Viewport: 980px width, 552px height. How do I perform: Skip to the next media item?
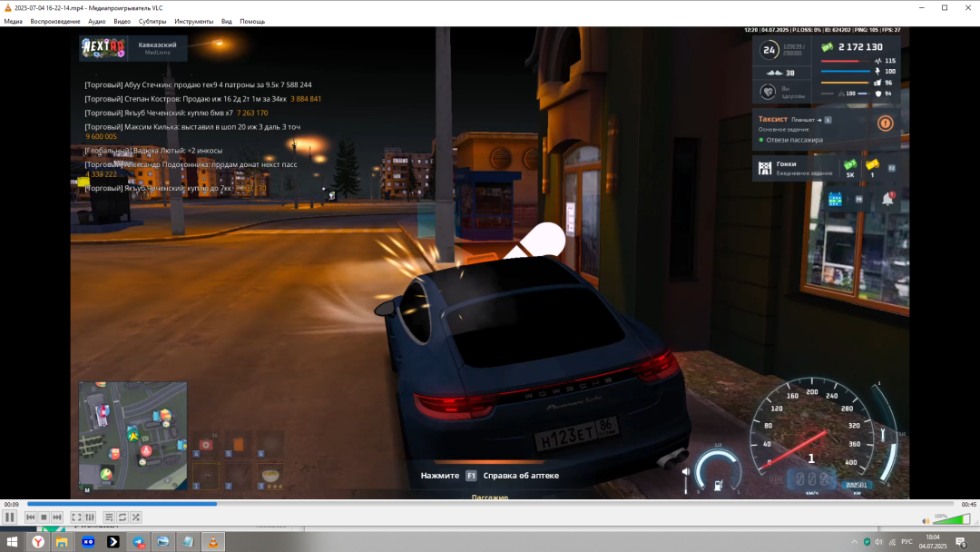coord(57,517)
